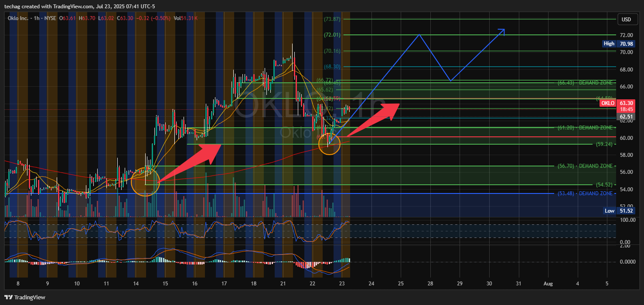Click the 70.00 price axis label
The image size is (644, 305).
tap(626, 52)
